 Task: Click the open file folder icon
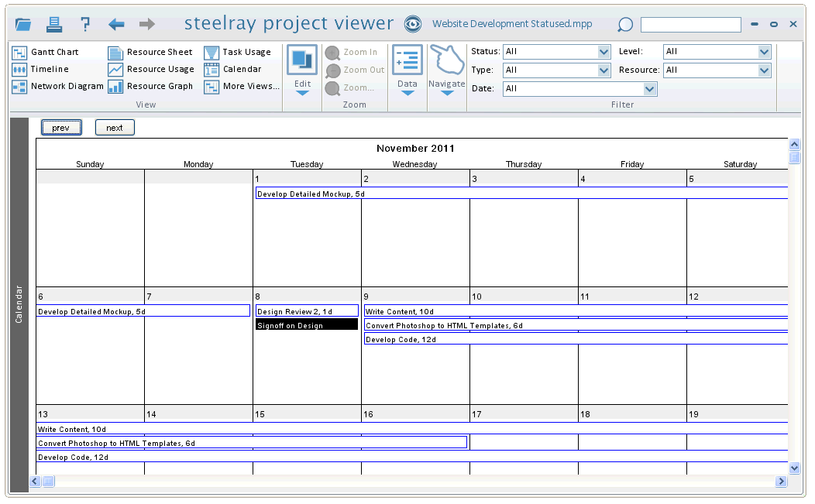[x=23, y=24]
